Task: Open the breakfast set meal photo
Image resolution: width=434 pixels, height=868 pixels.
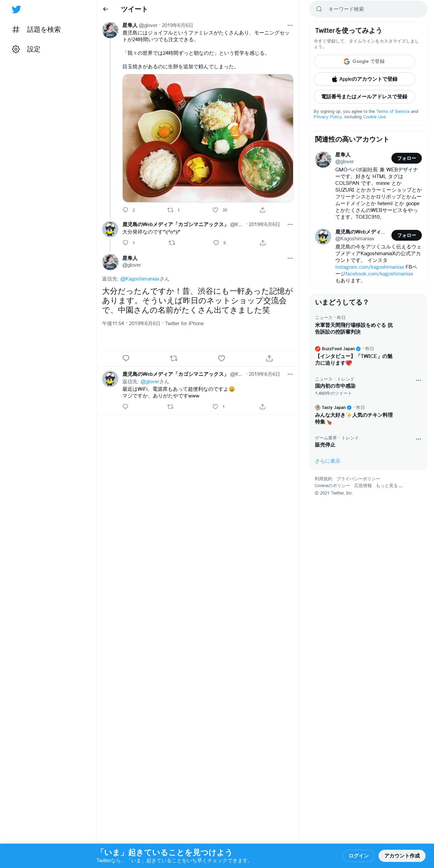Action: (208, 138)
